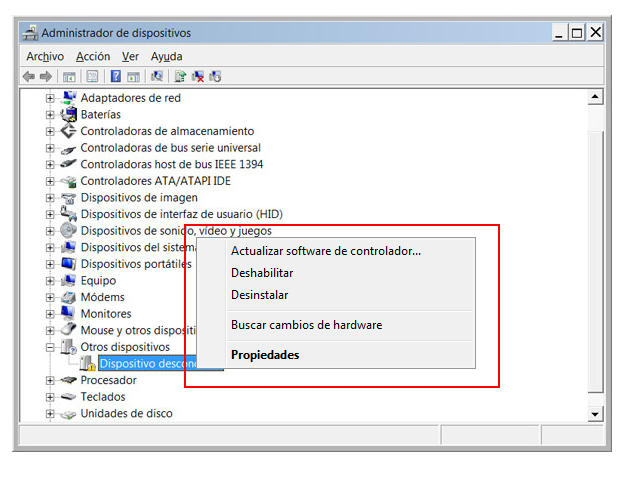The height and width of the screenshot is (503, 626).
Task: Select the Controladores ATA/ATAPI IDE label
Action: [156, 181]
